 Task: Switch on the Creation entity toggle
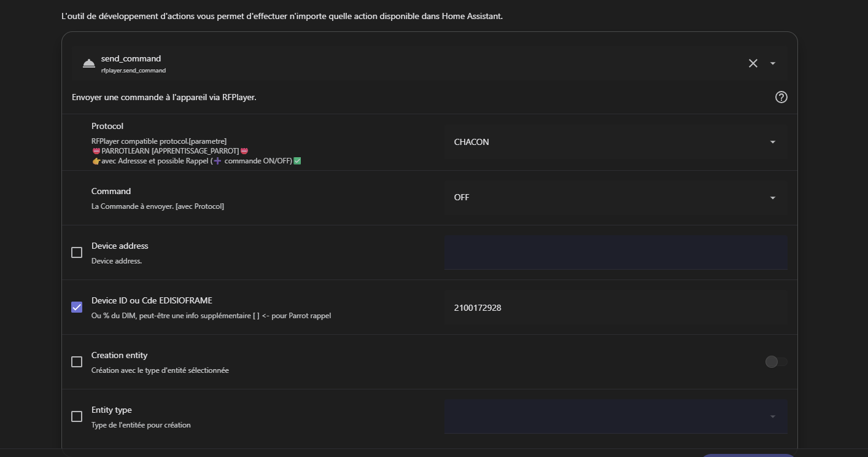pyautogui.click(x=776, y=362)
